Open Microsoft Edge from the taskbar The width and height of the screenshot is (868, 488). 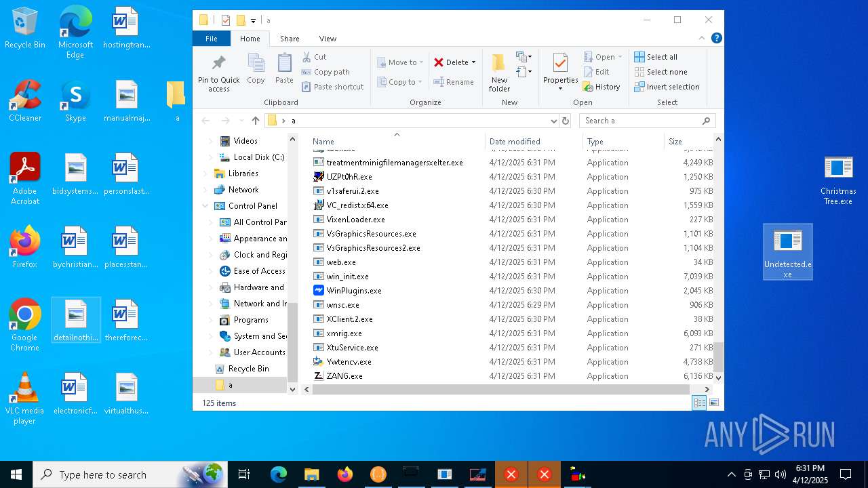tap(279, 474)
